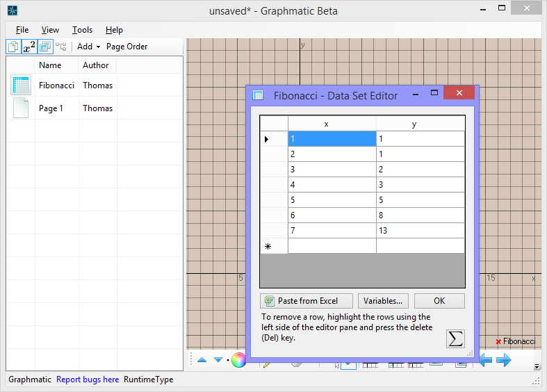Click the current row arrow selector in the editor

pyautogui.click(x=274, y=139)
